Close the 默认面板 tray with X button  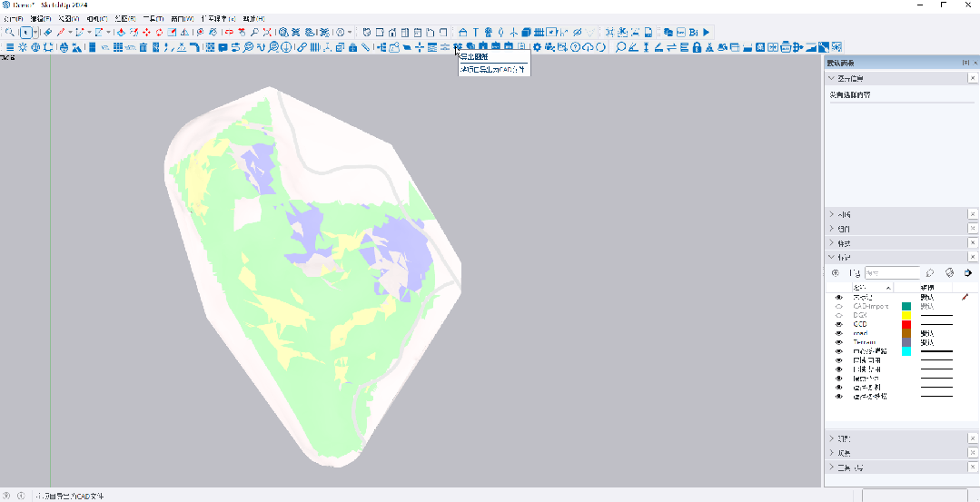[973, 62]
